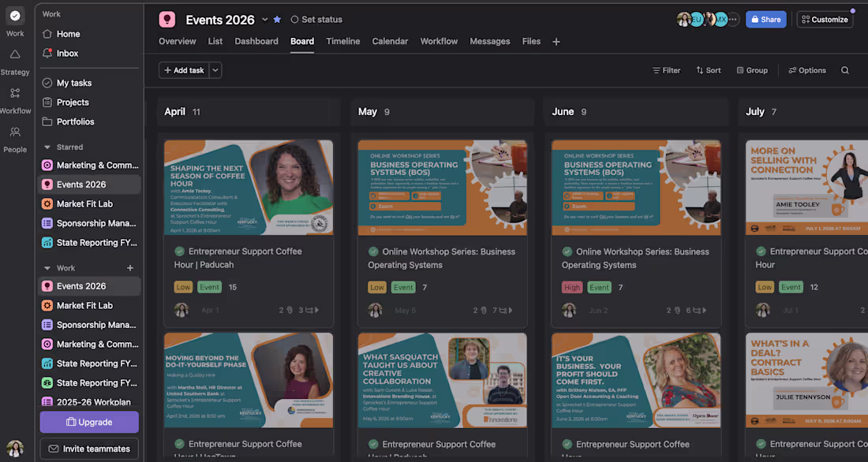The height and width of the screenshot is (462, 868).
Task: Open What Sasquatch Taught Us card image
Action: (x=443, y=380)
